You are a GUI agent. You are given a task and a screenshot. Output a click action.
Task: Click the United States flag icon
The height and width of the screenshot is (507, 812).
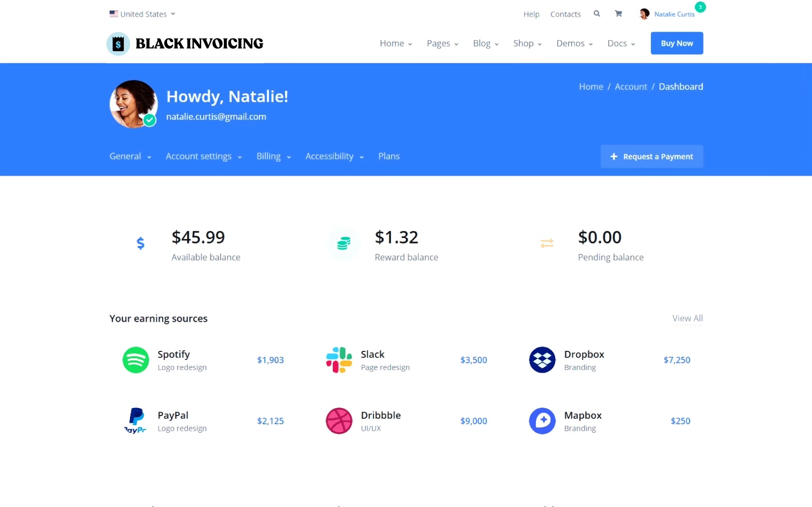click(114, 14)
